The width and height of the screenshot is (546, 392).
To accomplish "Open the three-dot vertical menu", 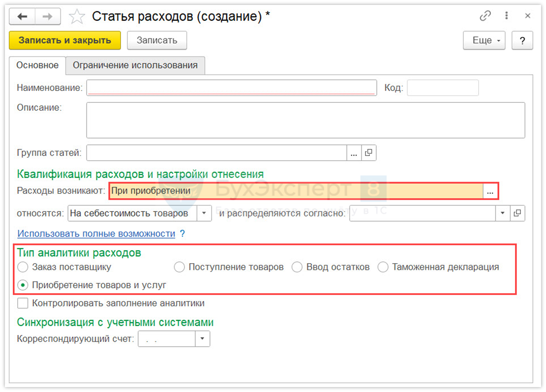I will tap(506, 16).
